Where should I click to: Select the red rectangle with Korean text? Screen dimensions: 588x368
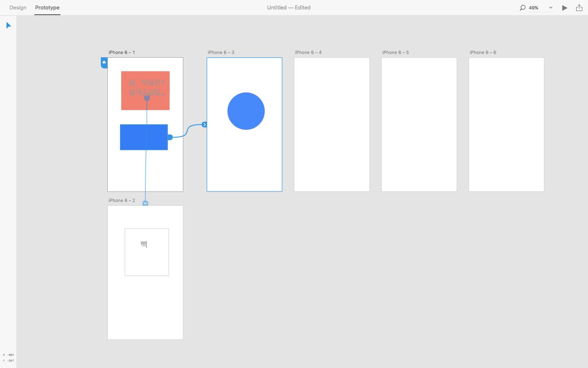(x=145, y=90)
